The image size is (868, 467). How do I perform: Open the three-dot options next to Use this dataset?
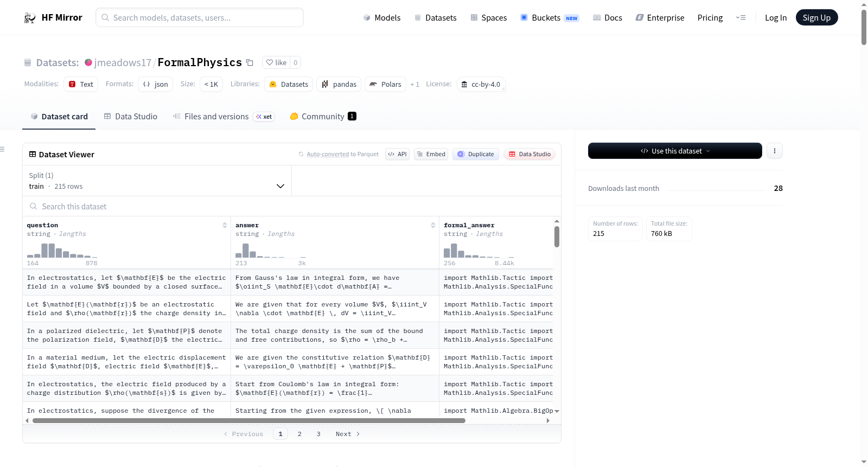[x=775, y=151]
